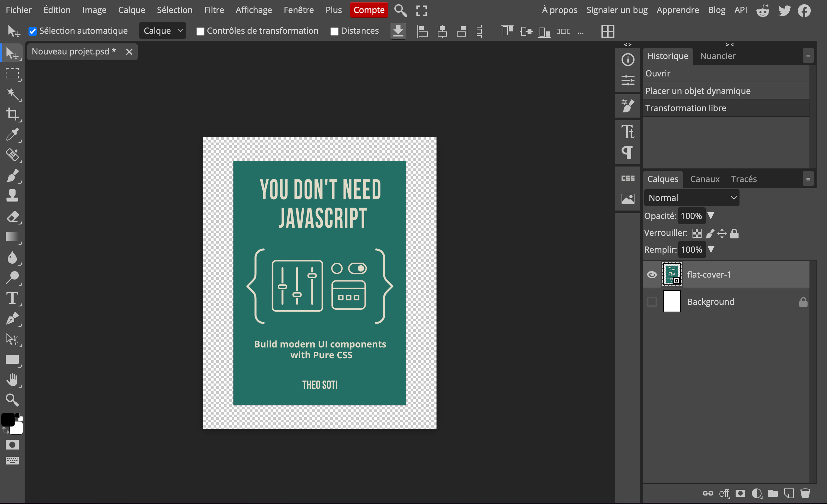Open the Apprendre link
The height and width of the screenshot is (504, 827).
[678, 10]
